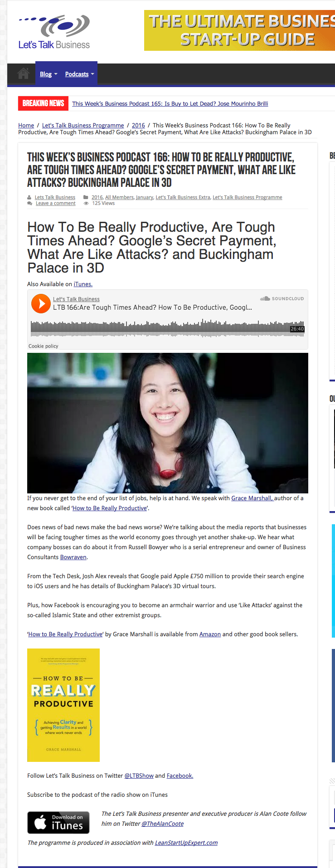Go to the Home breadcrumb link

26,125
